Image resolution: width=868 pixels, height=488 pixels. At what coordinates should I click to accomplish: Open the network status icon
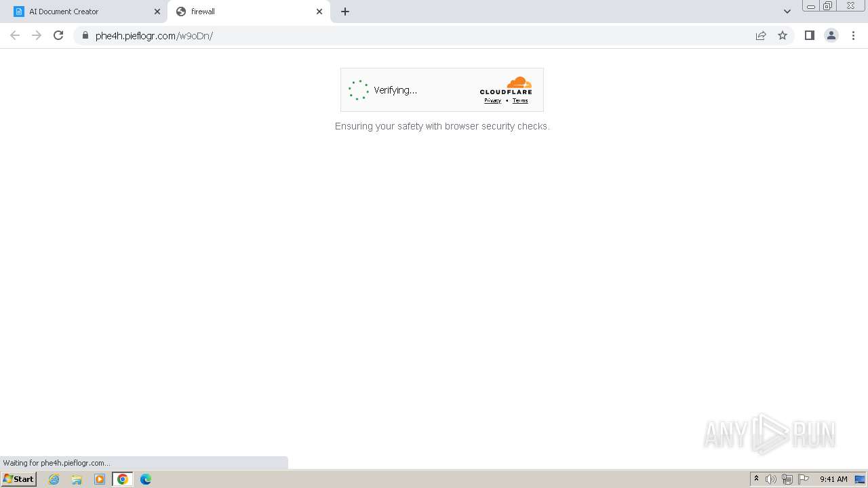point(787,479)
